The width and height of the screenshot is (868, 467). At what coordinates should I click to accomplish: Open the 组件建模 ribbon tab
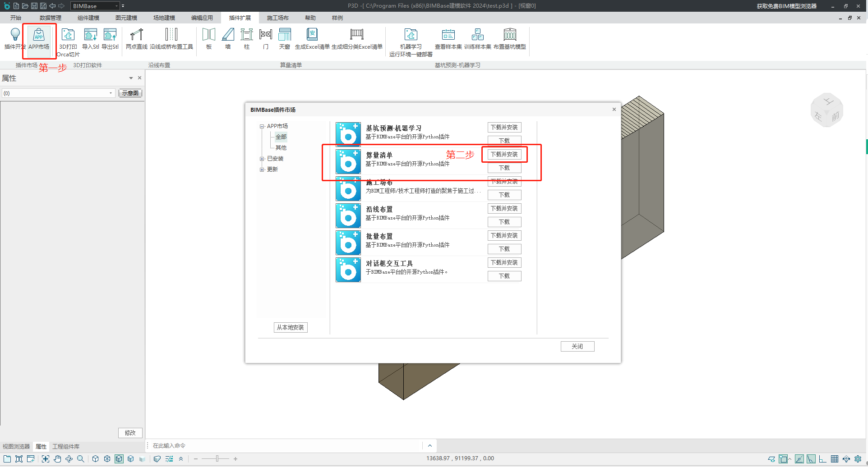88,18
